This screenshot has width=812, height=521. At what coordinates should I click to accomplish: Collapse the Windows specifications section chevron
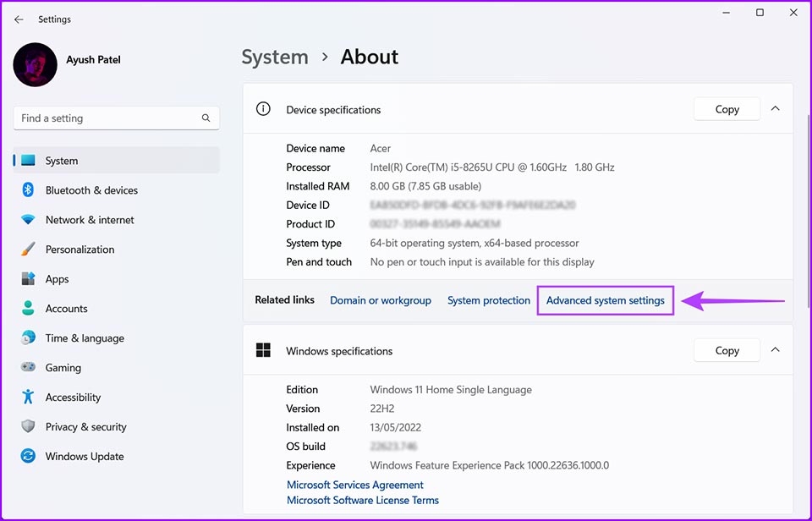point(775,350)
